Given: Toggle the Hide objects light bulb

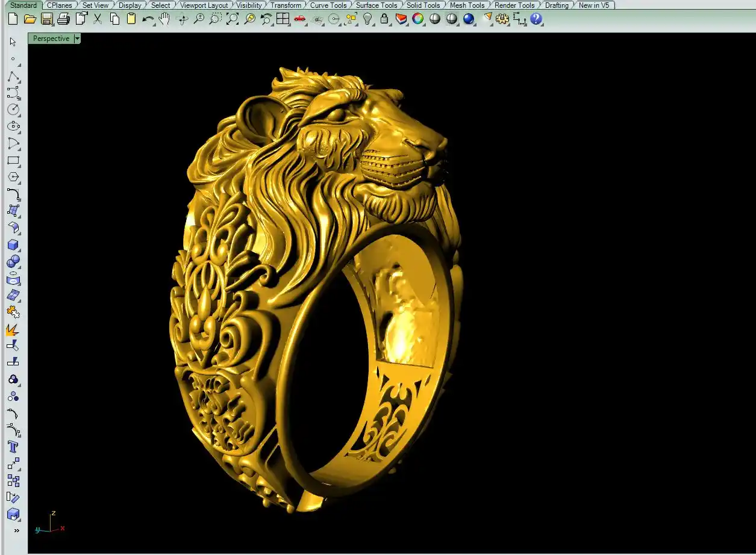Looking at the screenshot, I should click(367, 19).
